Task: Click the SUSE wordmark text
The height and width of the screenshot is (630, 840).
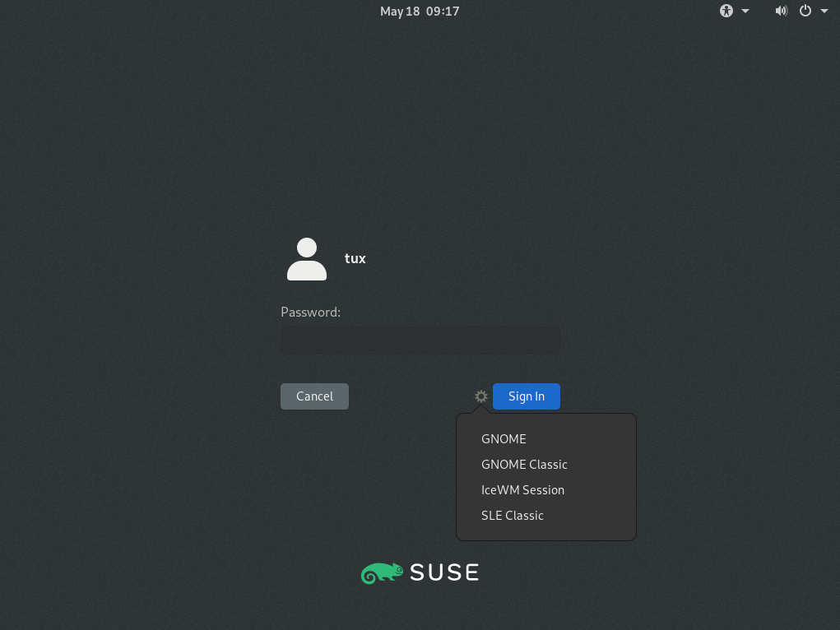Action: (443, 572)
